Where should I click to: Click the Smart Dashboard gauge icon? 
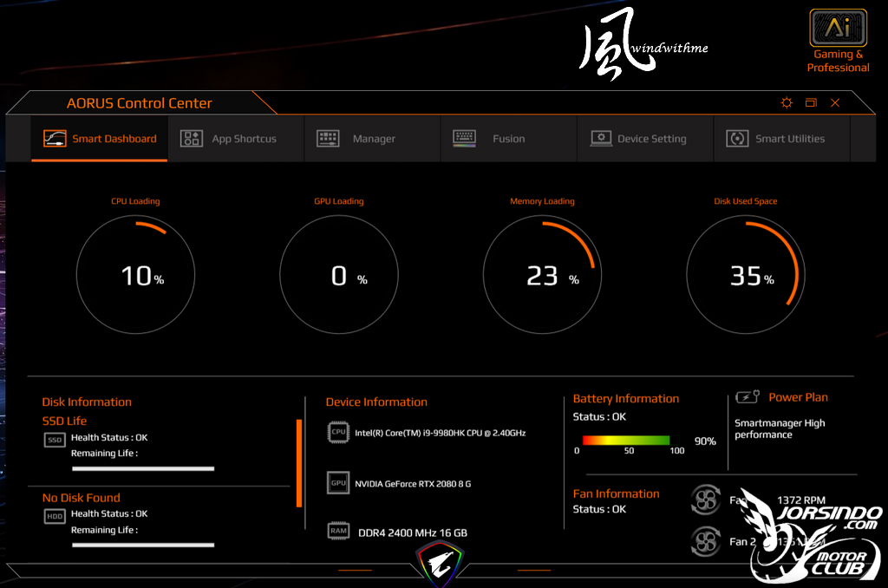point(55,138)
